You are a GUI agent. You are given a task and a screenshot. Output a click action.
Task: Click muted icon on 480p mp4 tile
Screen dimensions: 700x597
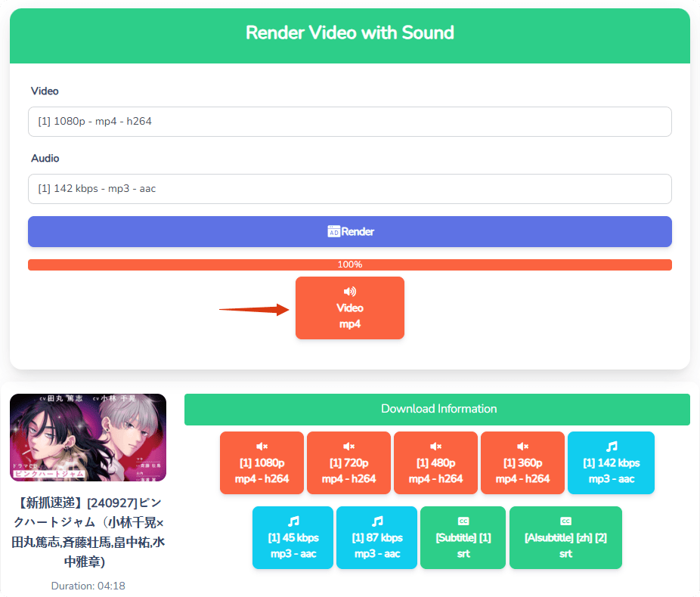click(x=435, y=447)
